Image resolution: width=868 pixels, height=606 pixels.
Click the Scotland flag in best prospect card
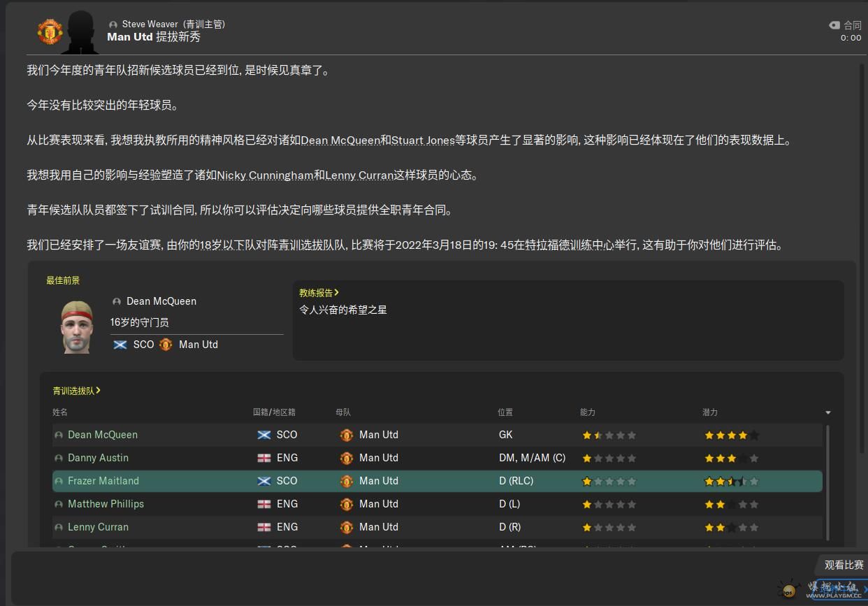tap(120, 345)
